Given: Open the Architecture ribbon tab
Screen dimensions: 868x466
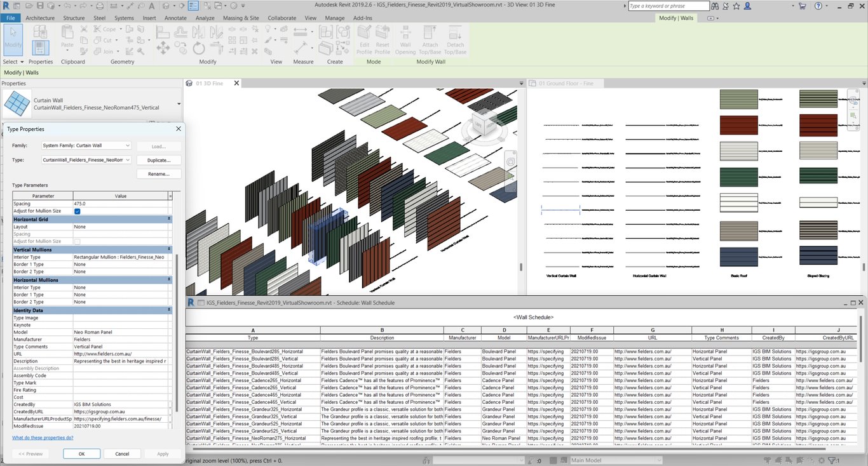Looking at the screenshot, I should click(40, 18).
